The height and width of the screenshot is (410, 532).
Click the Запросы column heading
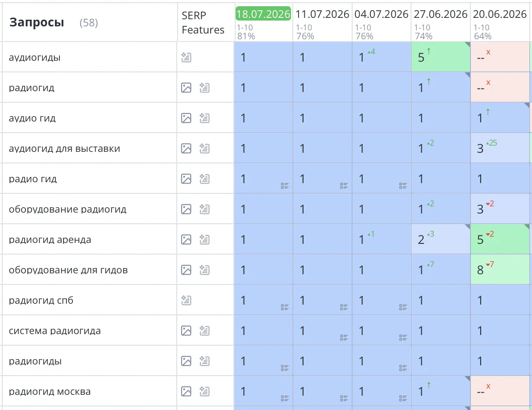coord(37,22)
